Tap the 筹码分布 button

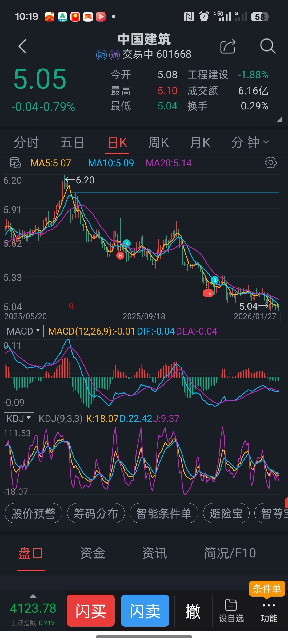(x=96, y=513)
